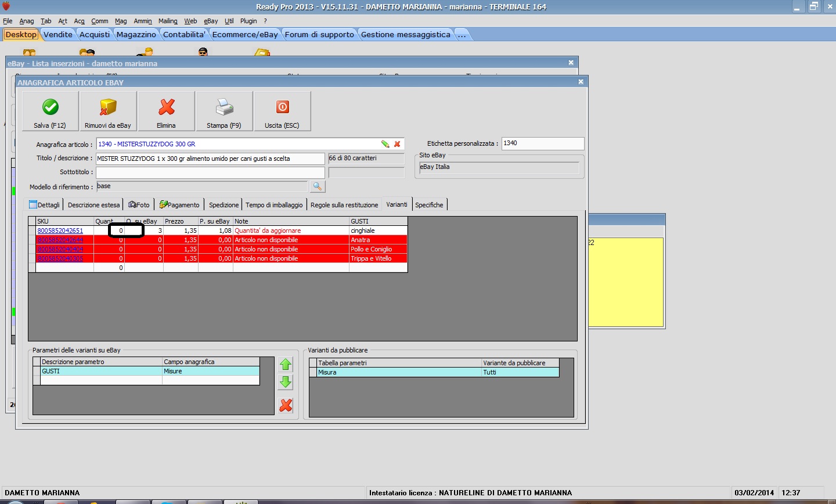Open the Contabilita' main tab
This screenshot has width=836, height=504.
pyautogui.click(x=184, y=34)
